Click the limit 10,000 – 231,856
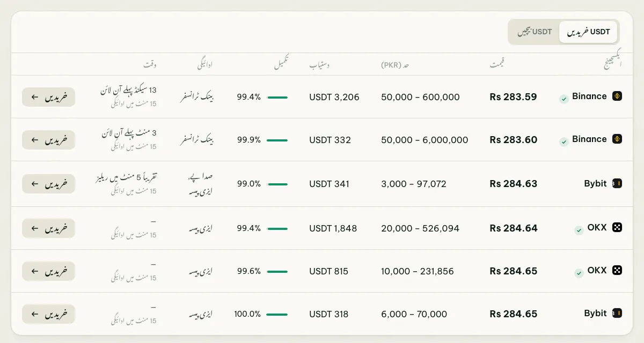Screen dimensions: 644x343 (x=418, y=271)
